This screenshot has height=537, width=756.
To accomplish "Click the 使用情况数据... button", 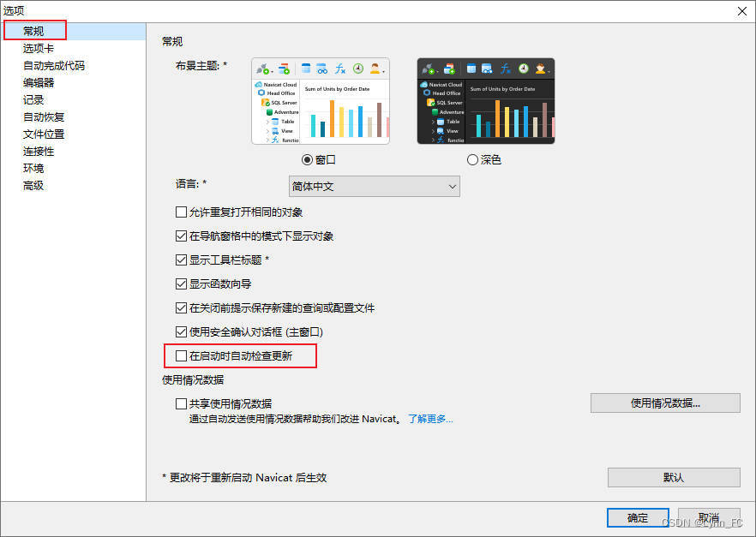I will (665, 403).
